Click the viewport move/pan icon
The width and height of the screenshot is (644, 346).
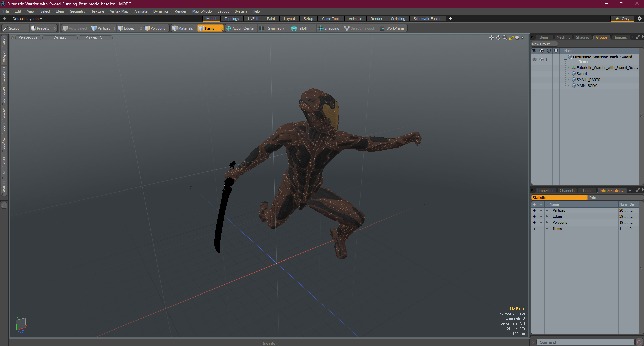point(491,38)
